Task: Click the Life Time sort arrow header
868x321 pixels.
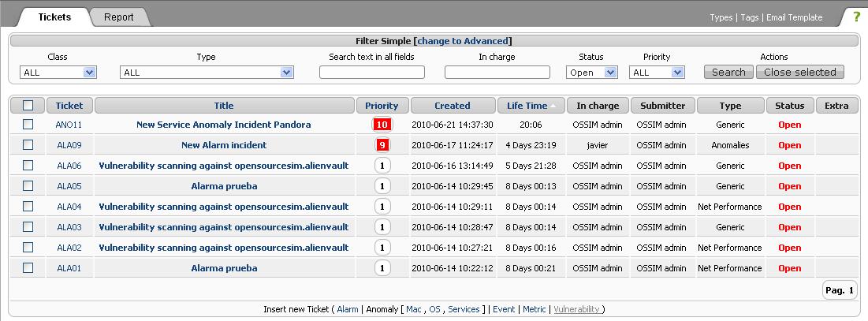Action: 532,106
